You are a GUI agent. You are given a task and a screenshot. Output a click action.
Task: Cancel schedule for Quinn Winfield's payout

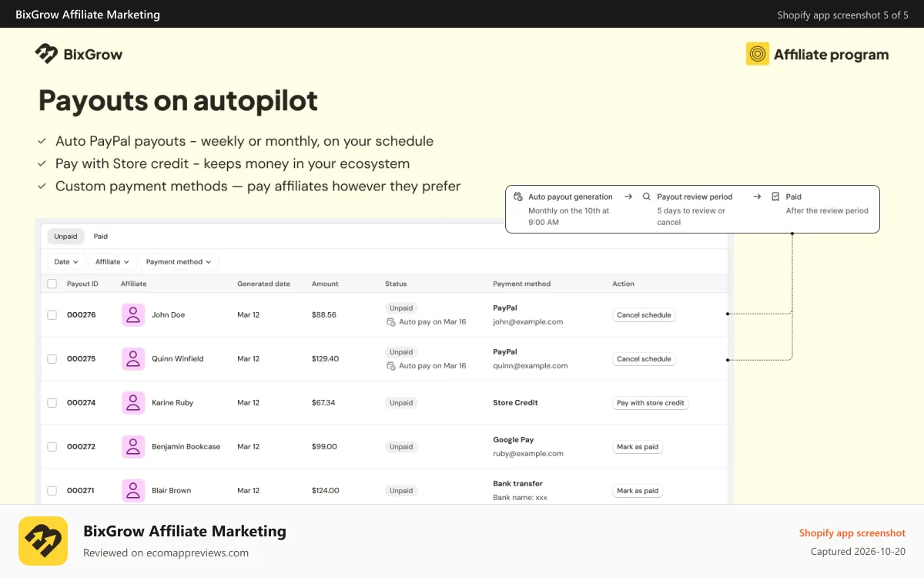644,358
